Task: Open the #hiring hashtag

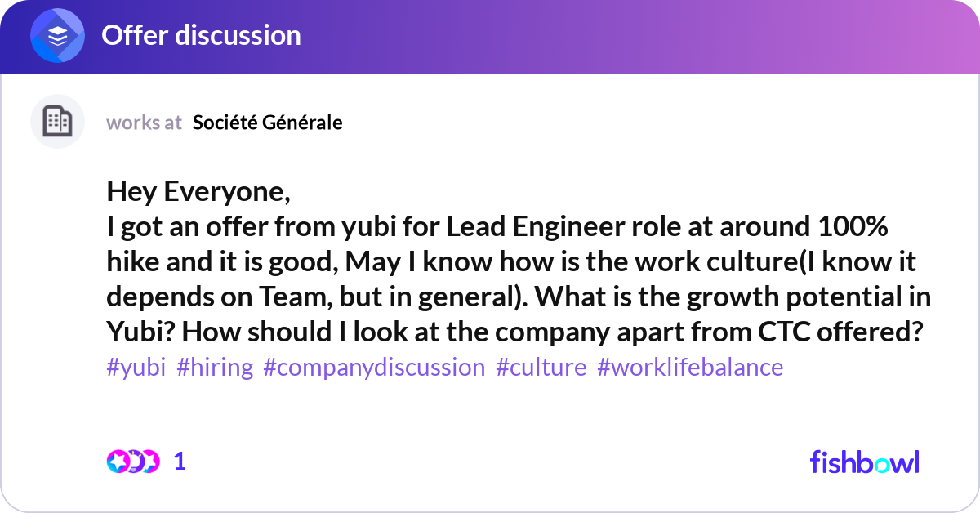Action: pyautogui.click(x=215, y=368)
